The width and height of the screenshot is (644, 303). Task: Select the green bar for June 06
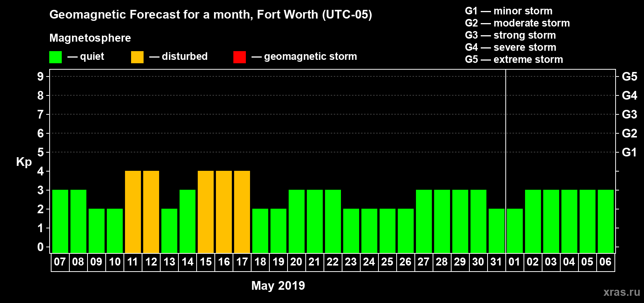[x=606, y=222]
